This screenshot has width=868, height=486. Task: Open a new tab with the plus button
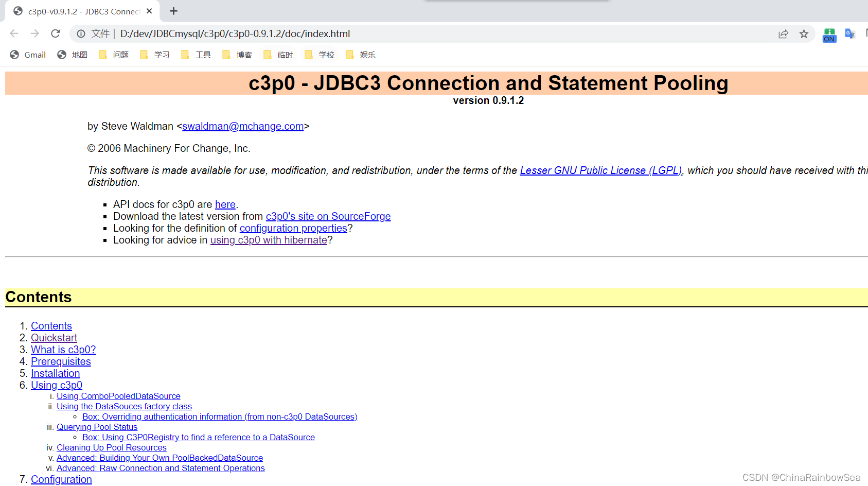click(x=174, y=11)
